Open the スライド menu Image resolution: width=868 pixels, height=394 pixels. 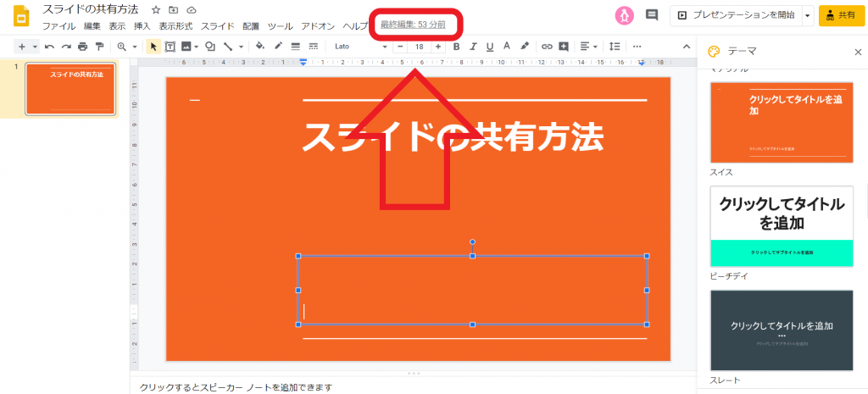tap(218, 26)
